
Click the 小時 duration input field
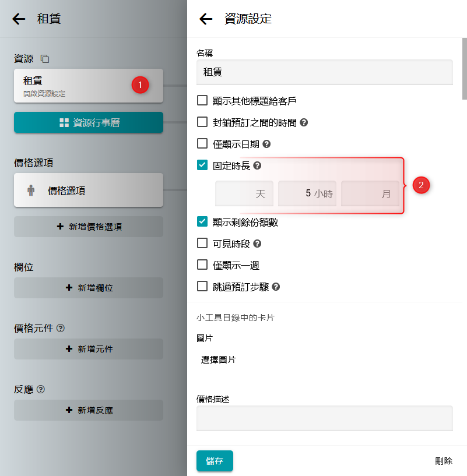pos(307,194)
